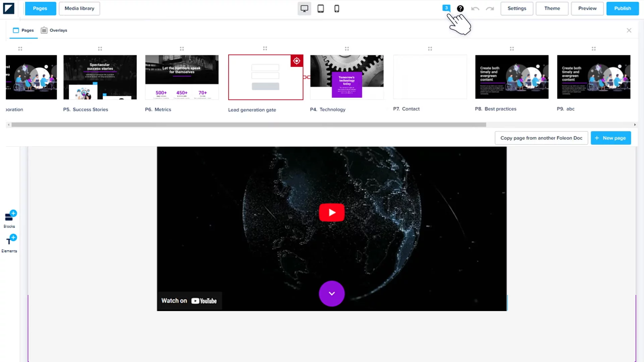
Task: Click the notifications badge showing 3
Action: tap(446, 8)
